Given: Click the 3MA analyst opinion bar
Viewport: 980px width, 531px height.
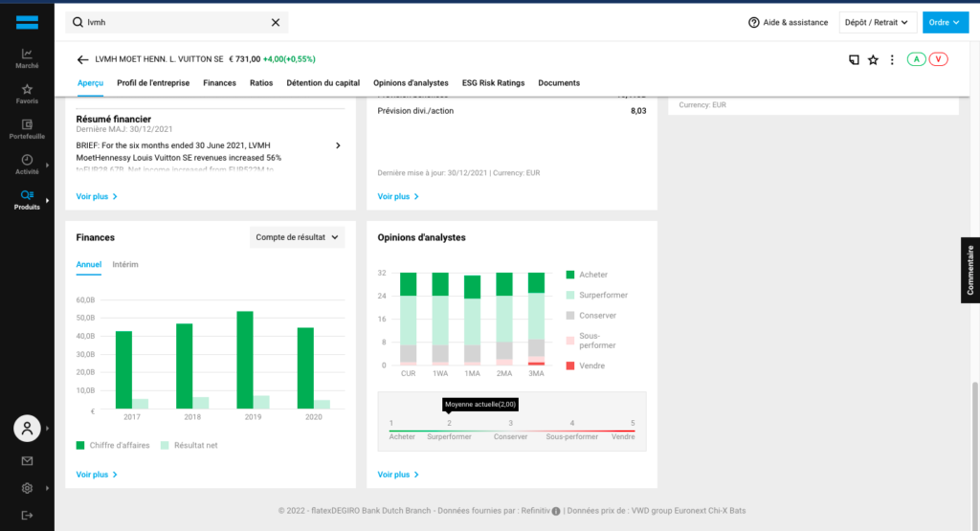Looking at the screenshot, I should [536, 320].
